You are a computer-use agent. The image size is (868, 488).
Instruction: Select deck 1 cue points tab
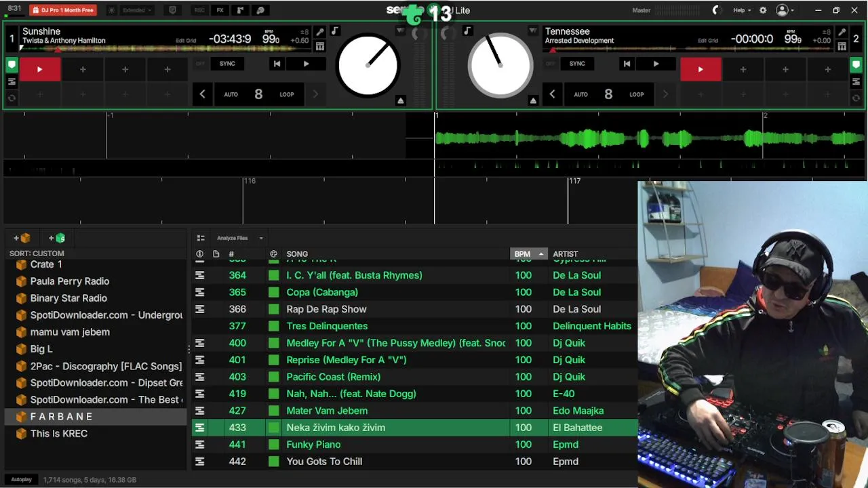[12, 65]
